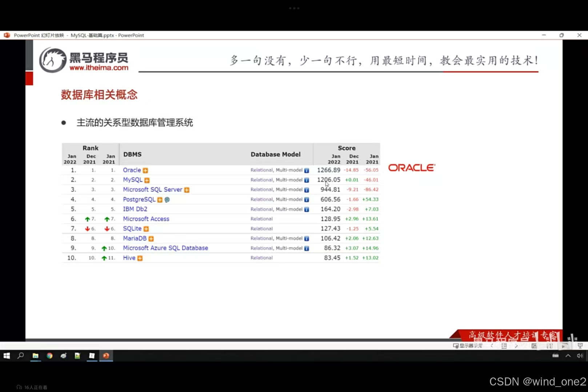Click the PostgreSQL link

pos(139,199)
